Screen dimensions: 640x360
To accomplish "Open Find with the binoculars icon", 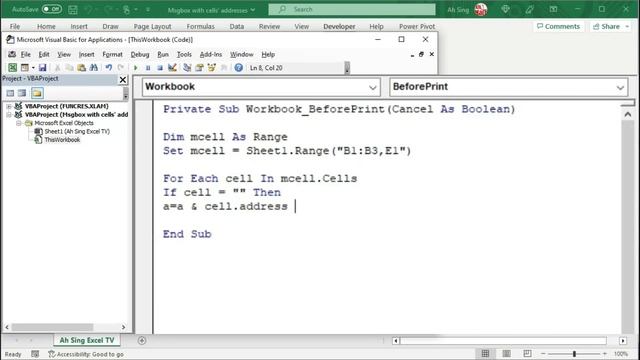I will [93, 68].
